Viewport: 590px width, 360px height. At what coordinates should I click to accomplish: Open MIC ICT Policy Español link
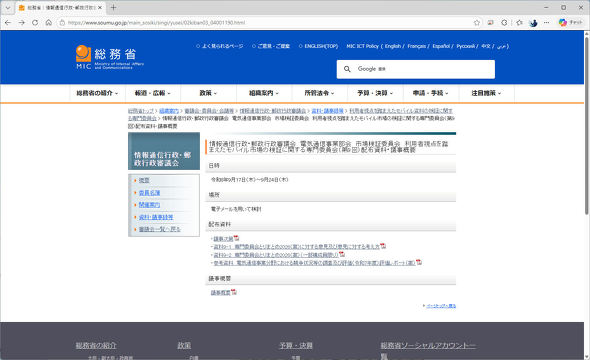pos(441,46)
